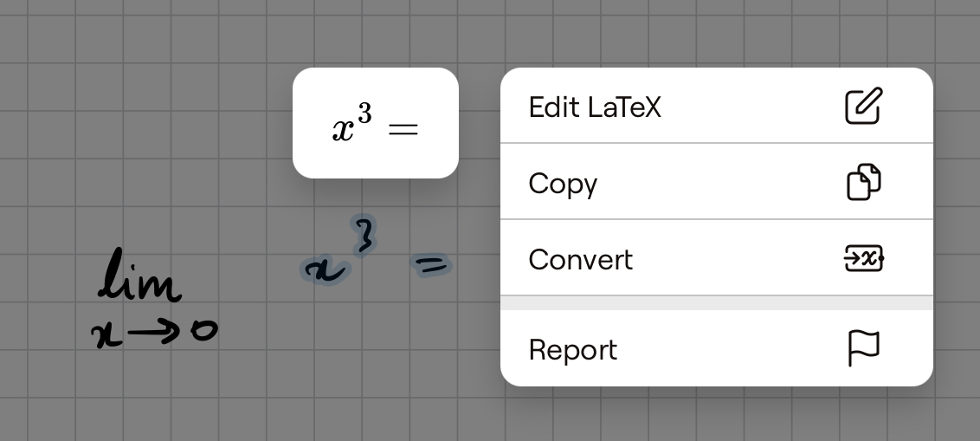Click the handwritten x below lim

[x=106, y=335]
